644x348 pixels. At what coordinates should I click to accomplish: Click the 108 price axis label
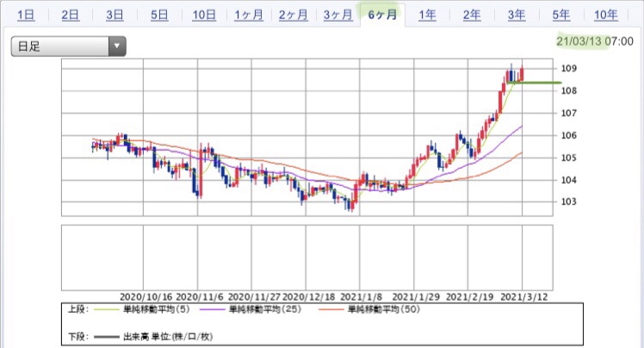point(569,90)
